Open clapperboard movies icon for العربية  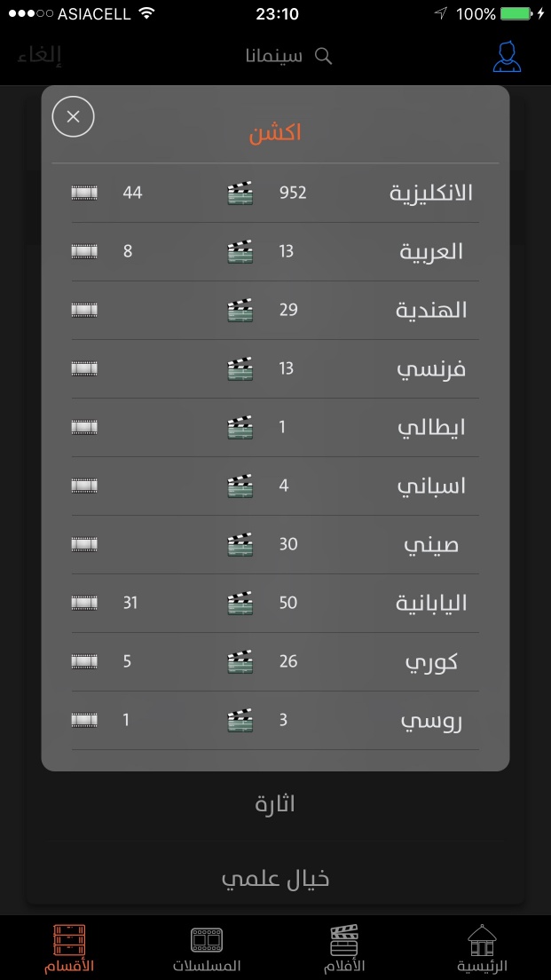[240, 251]
